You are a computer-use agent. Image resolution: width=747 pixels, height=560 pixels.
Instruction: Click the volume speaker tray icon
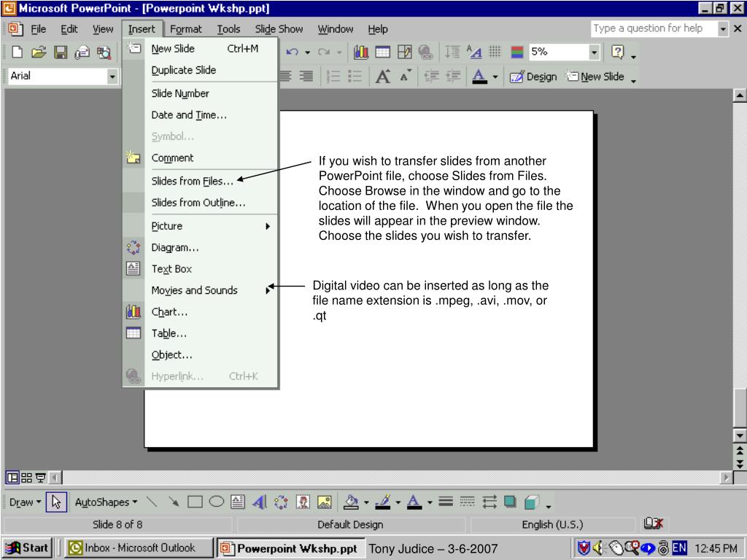pyautogui.click(x=598, y=548)
